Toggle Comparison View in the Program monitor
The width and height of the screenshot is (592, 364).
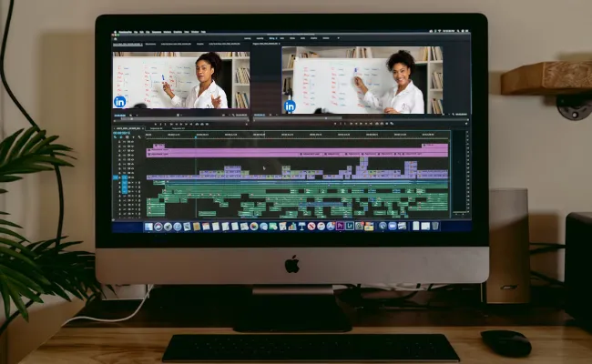pyautogui.click(x=392, y=124)
